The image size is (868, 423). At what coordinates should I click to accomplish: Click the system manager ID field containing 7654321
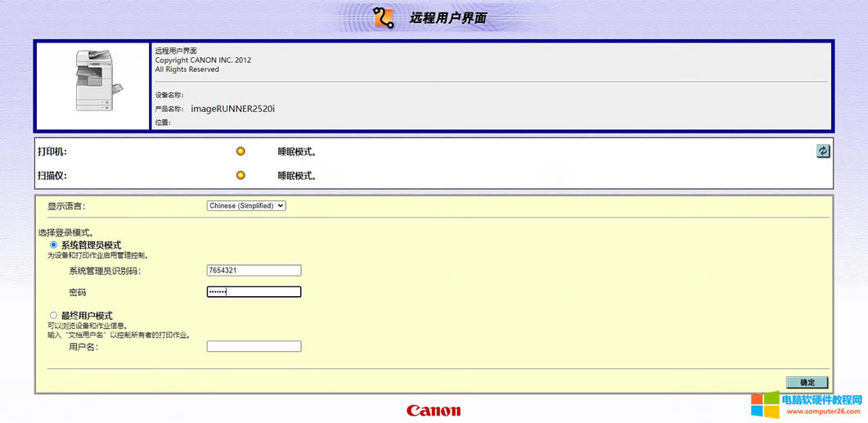254,270
